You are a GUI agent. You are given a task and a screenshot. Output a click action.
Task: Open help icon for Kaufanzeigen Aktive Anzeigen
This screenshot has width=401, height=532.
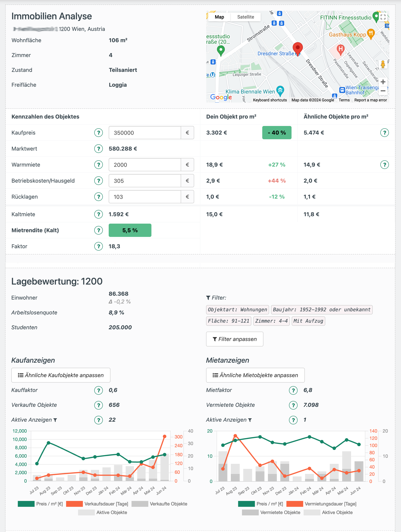coord(99,420)
